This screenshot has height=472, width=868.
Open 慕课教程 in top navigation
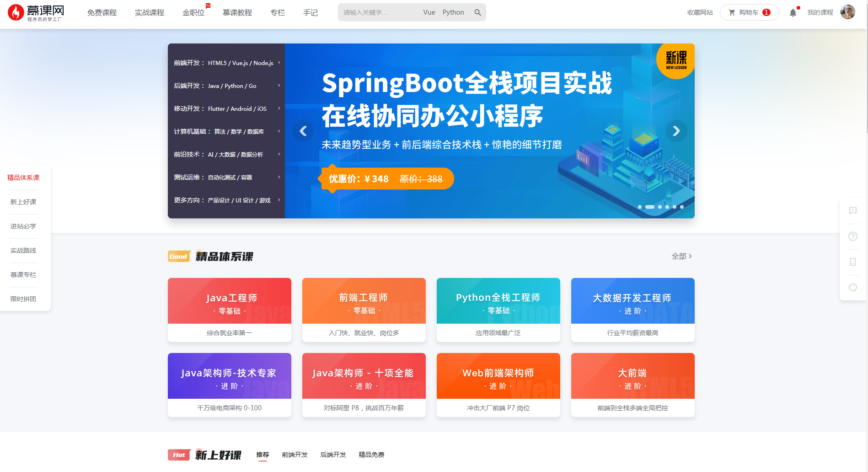click(x=237, y=13)
